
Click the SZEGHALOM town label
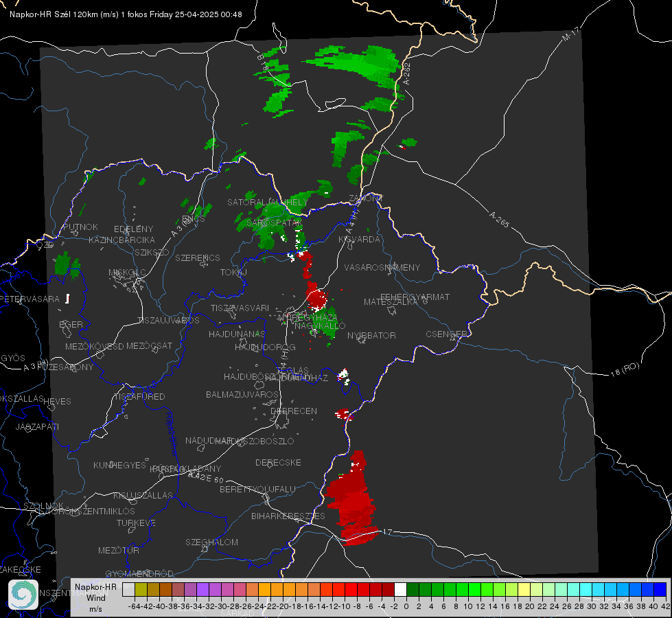point(211,542)
